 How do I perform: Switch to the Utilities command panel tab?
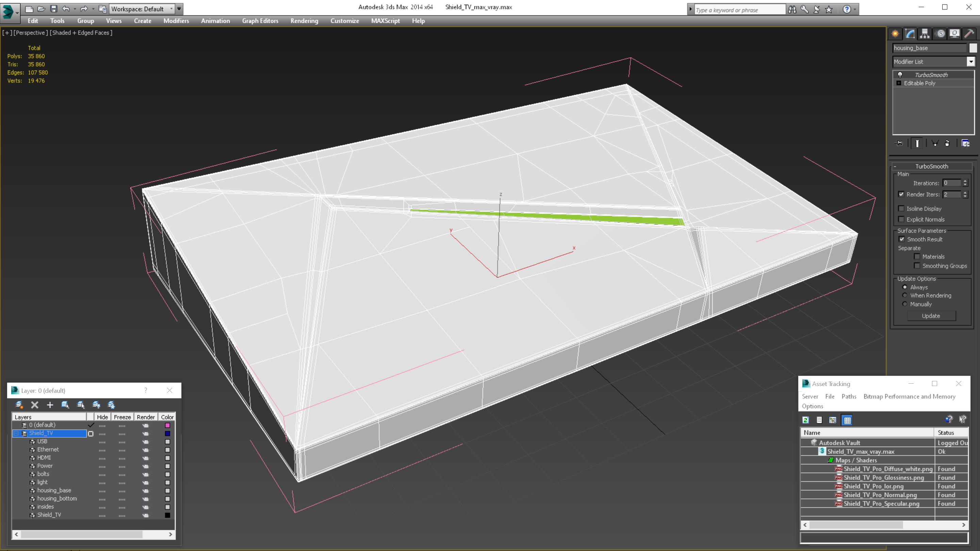[969, 33]
